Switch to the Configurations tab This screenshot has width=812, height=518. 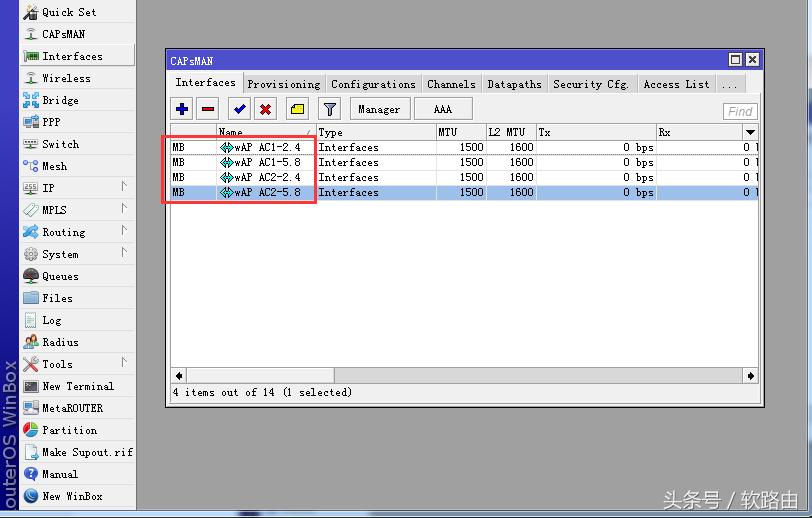point(373,84)
